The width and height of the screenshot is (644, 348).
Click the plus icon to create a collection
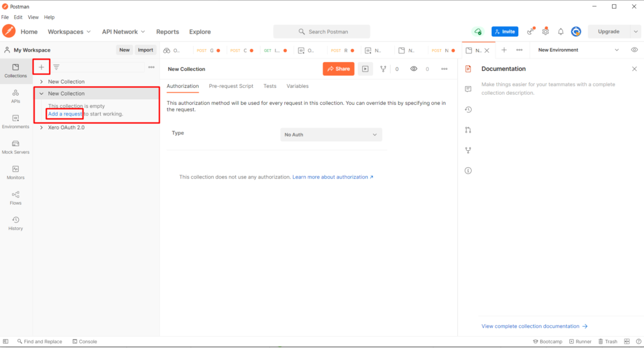coord(41,67)
